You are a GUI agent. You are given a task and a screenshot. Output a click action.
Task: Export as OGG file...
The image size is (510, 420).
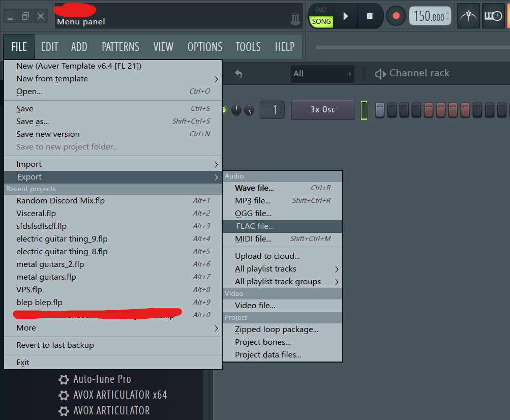click(282, 214)
